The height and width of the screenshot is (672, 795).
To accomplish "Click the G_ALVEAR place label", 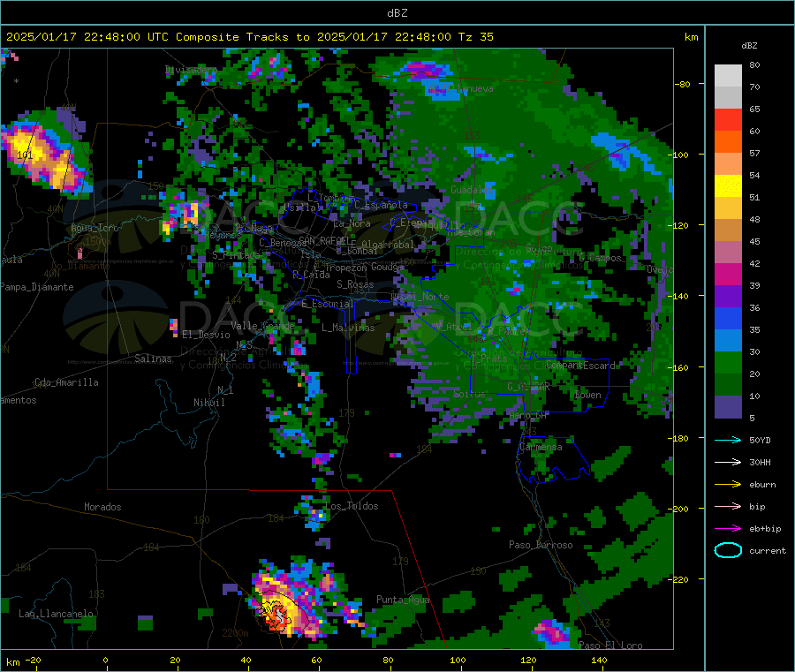I will tap(528, 387).
